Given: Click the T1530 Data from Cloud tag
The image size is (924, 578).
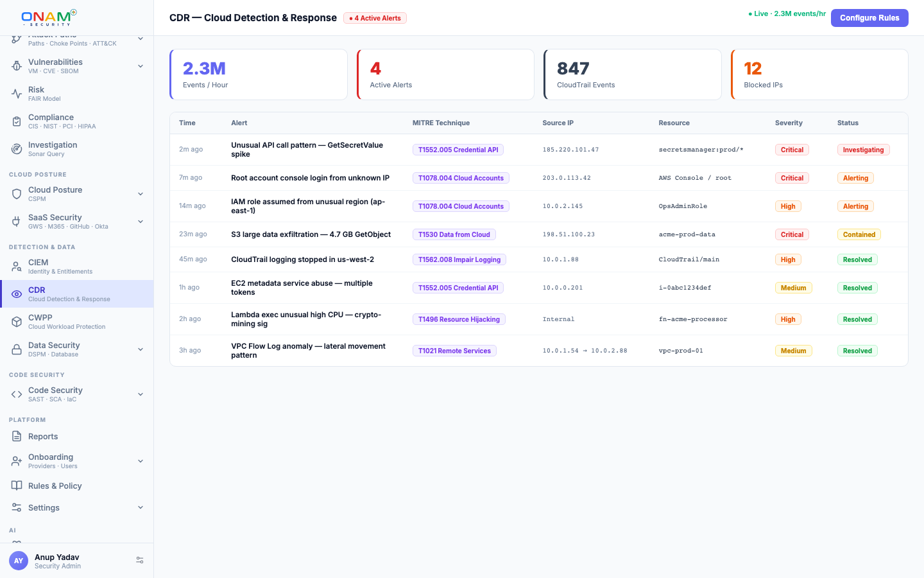Looking at the screenshot, I should click(454, 234).
